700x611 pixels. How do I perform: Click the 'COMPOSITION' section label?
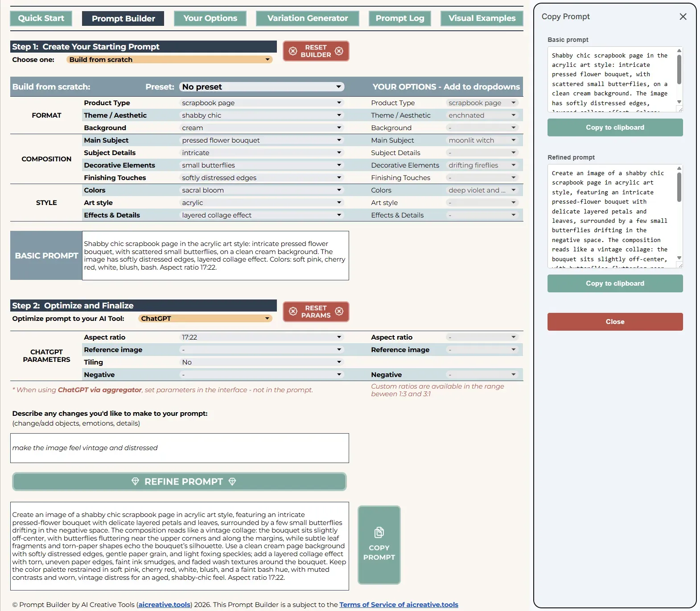(46, 159)
